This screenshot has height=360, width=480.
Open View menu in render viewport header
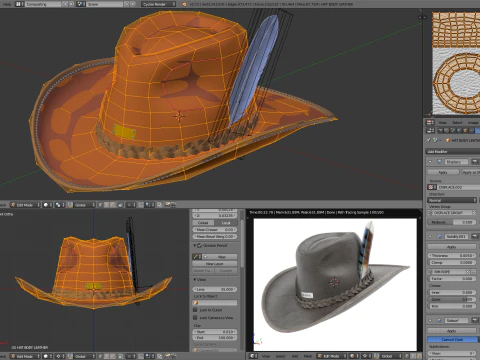tap(266, 356)
